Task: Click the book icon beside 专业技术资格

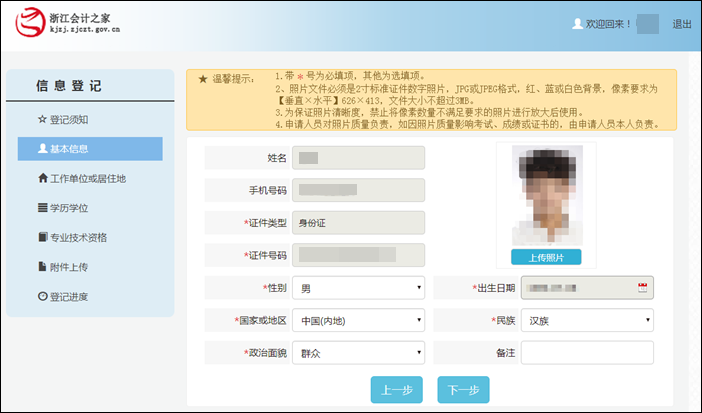Action: click(42, 238)
